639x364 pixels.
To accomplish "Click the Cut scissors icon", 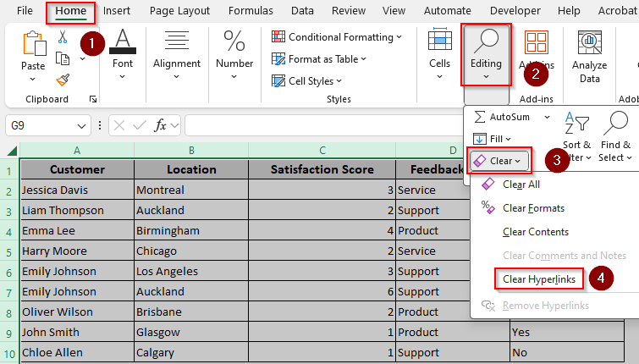I will [x=63, y=36].
